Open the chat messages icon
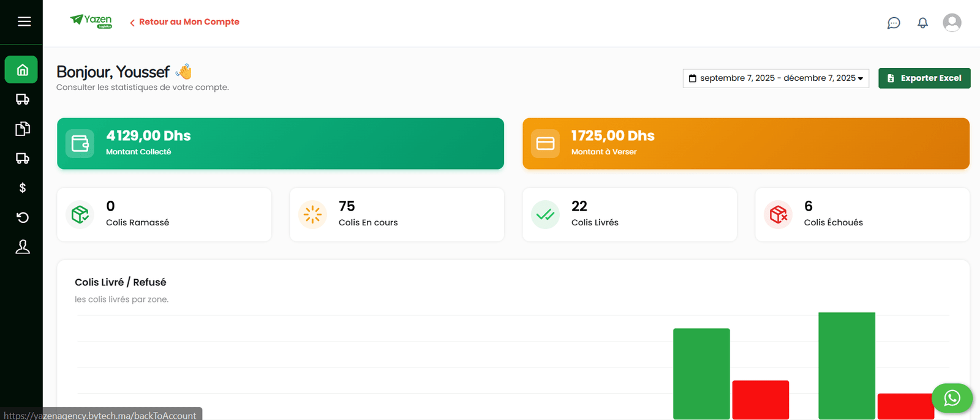 point(894,23)
